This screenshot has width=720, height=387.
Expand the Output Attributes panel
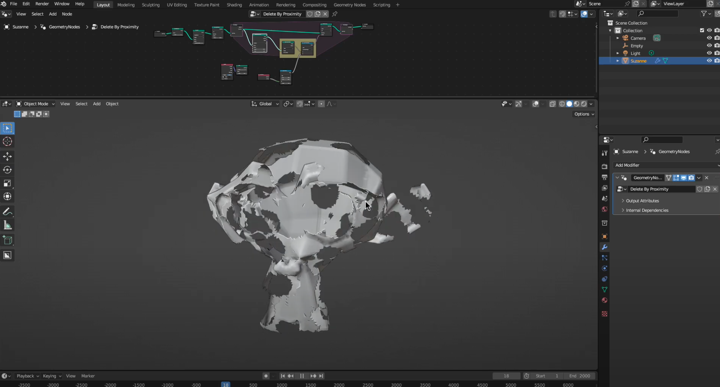tap(641, 201)
